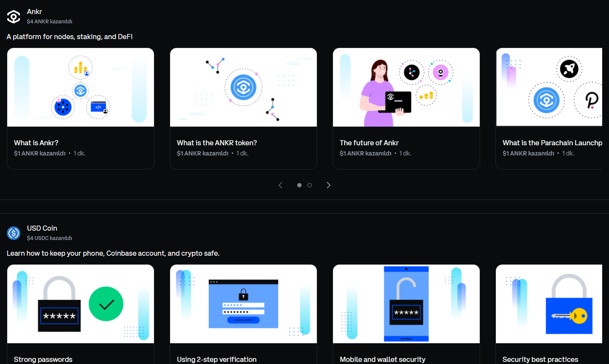
Task: Select second carousel page dot
Action: (310, 185)
